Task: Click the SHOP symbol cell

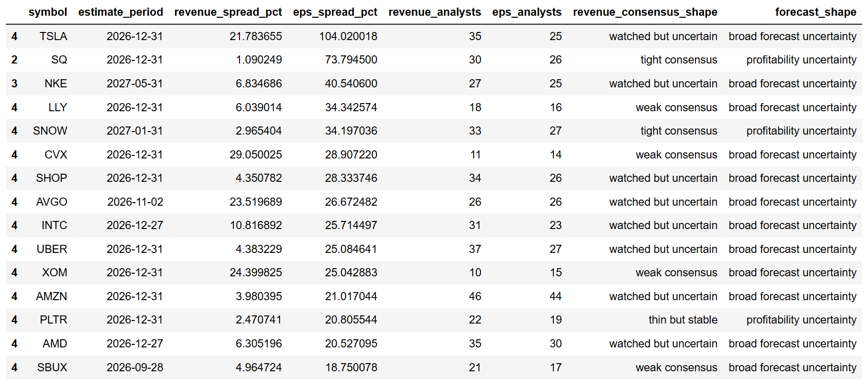Action: click(52, 178)
